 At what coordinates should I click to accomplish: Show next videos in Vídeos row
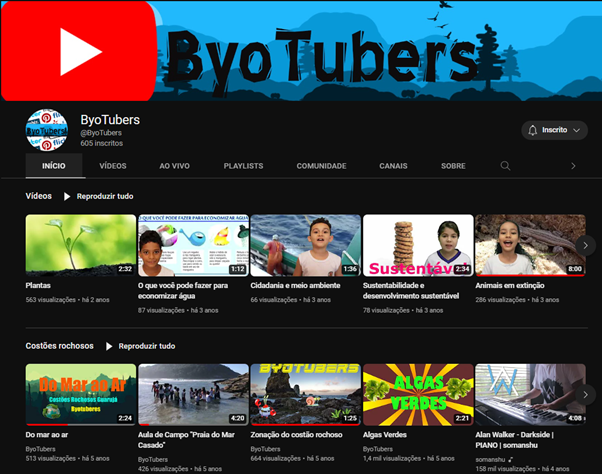coord(587,245)
